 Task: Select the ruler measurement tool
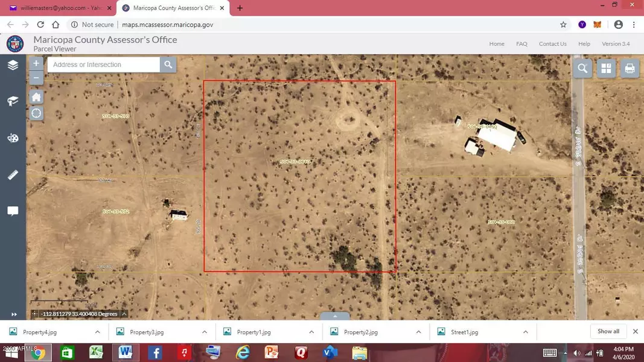coord(13,175)
